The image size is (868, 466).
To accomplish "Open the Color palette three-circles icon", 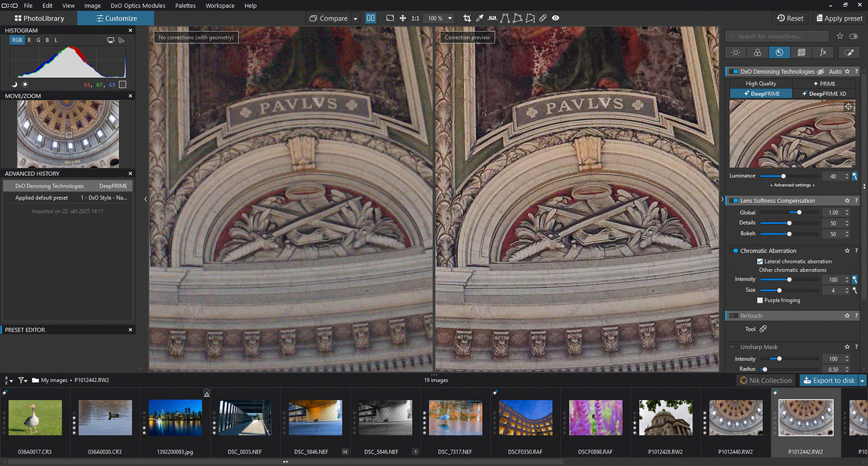I will click(x=757, y=53).
